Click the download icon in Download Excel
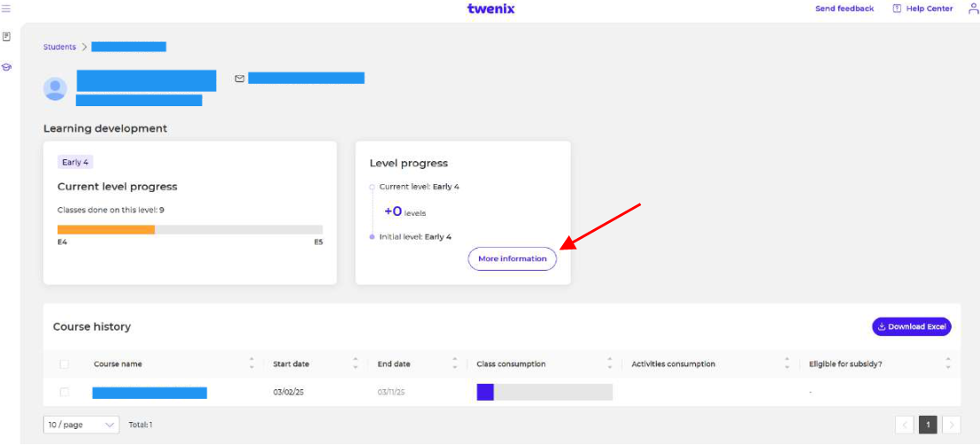980x445 pixels. point(882,326)
